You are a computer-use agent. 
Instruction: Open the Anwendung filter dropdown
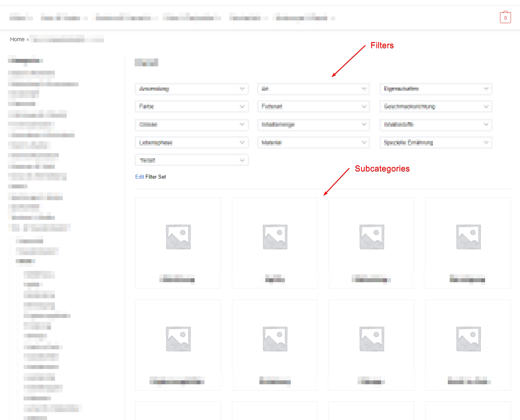click(x=192, y=89)
